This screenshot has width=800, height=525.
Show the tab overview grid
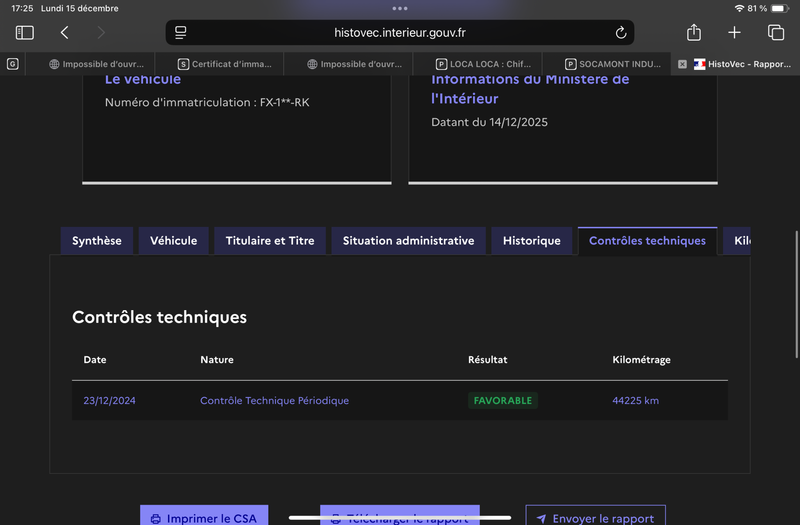click(x=775, y=33)
